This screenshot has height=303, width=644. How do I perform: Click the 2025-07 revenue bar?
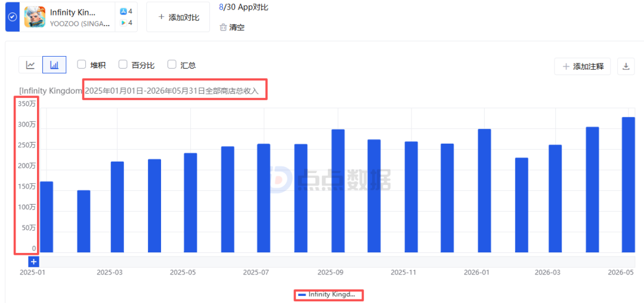264,198
